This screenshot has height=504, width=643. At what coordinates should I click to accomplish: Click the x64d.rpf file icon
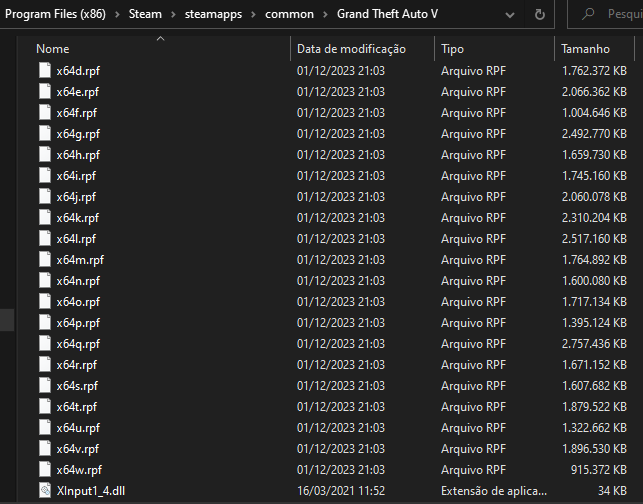pos(44,71)
